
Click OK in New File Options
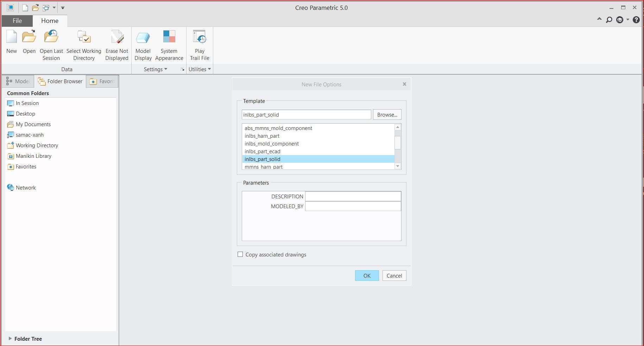coord(367,276)
